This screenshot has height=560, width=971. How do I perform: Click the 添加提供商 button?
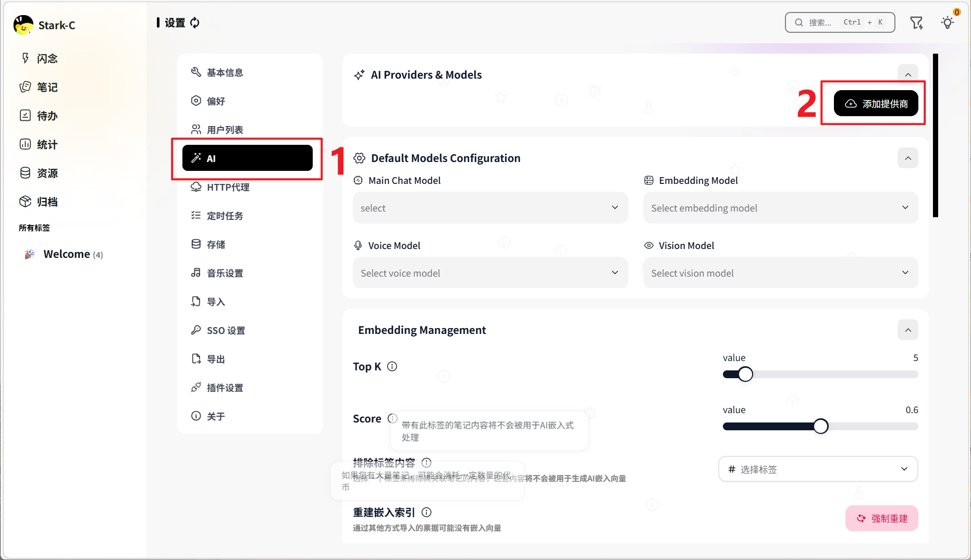pyautogui.click(x=876, y=104)
